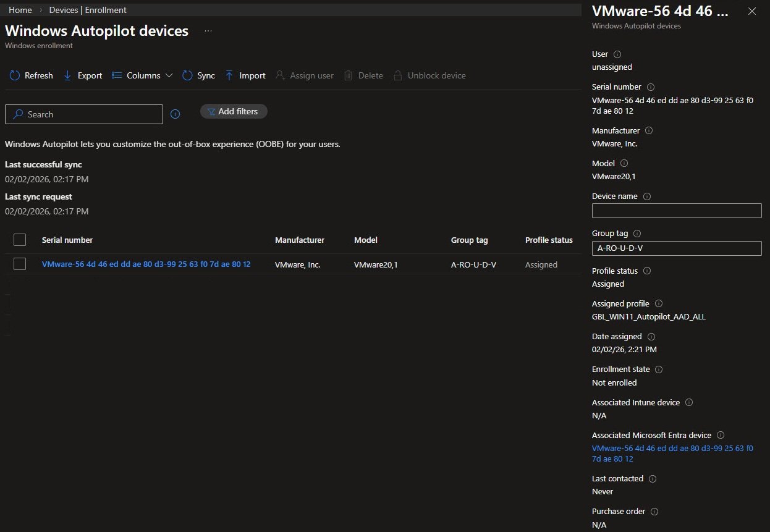Click the Sync devices icon

[x=188, y=75]
